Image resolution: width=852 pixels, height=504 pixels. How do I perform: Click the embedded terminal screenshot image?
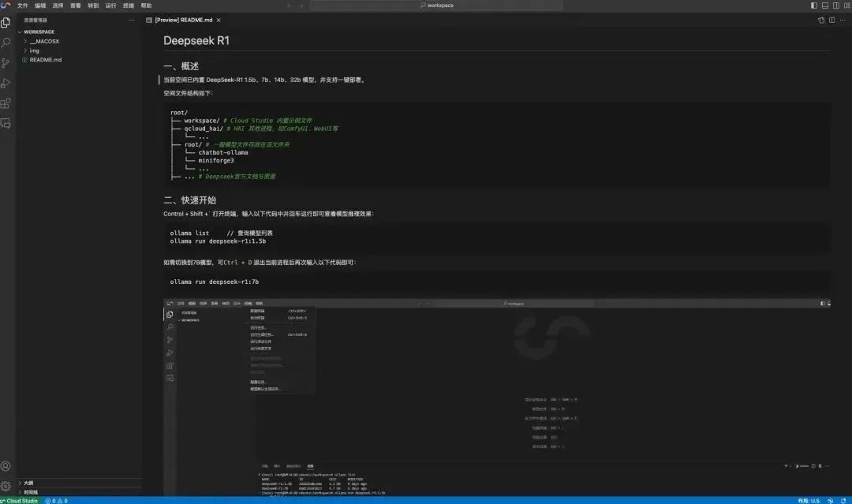click(x=497, y=397)
